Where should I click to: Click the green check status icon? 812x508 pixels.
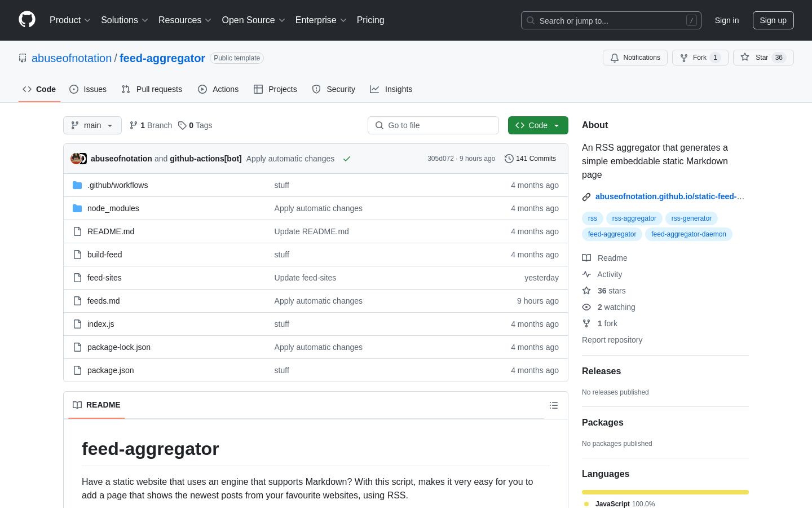coord(347,159)
